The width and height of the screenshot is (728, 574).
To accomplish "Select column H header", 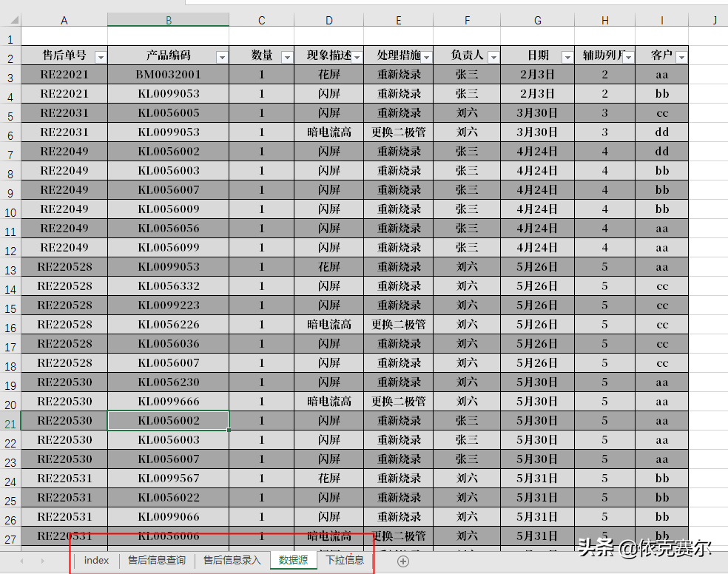I will tap(605, 21).
